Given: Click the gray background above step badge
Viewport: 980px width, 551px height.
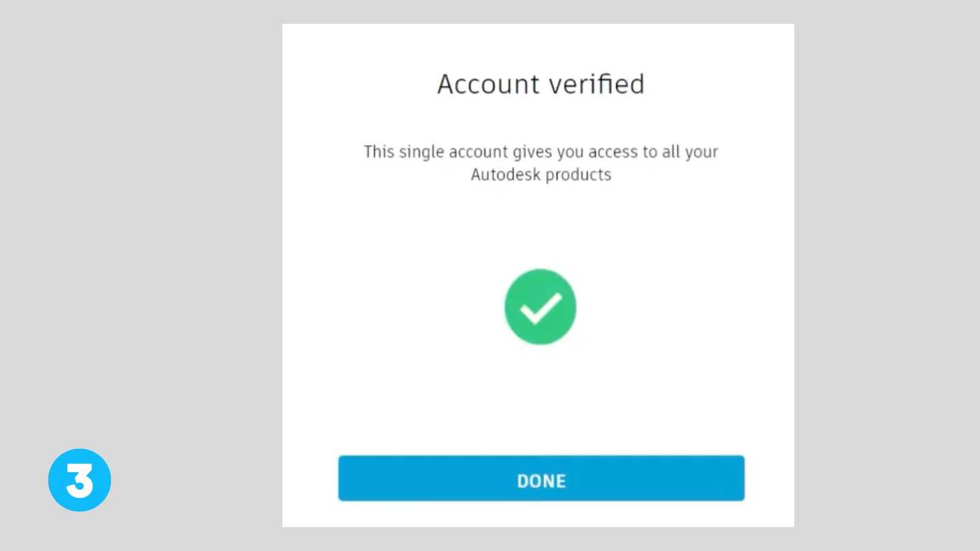Looking at the screenshot, I should click(x=80, y=245).
